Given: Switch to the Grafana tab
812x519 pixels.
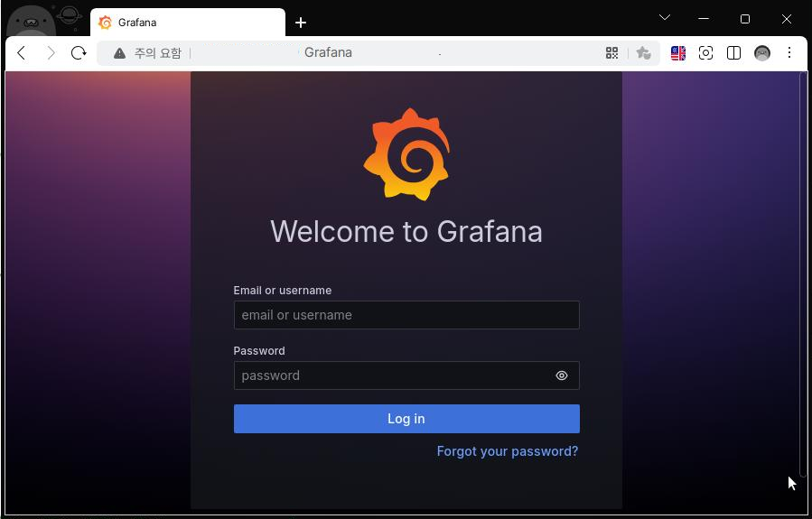Looking at the screenshot, I should pos(188,23).
